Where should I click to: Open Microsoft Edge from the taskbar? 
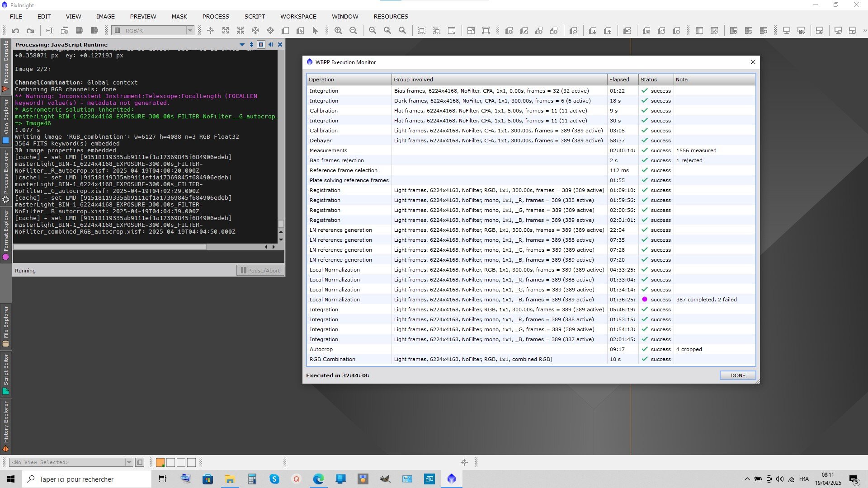coord(319,479)
